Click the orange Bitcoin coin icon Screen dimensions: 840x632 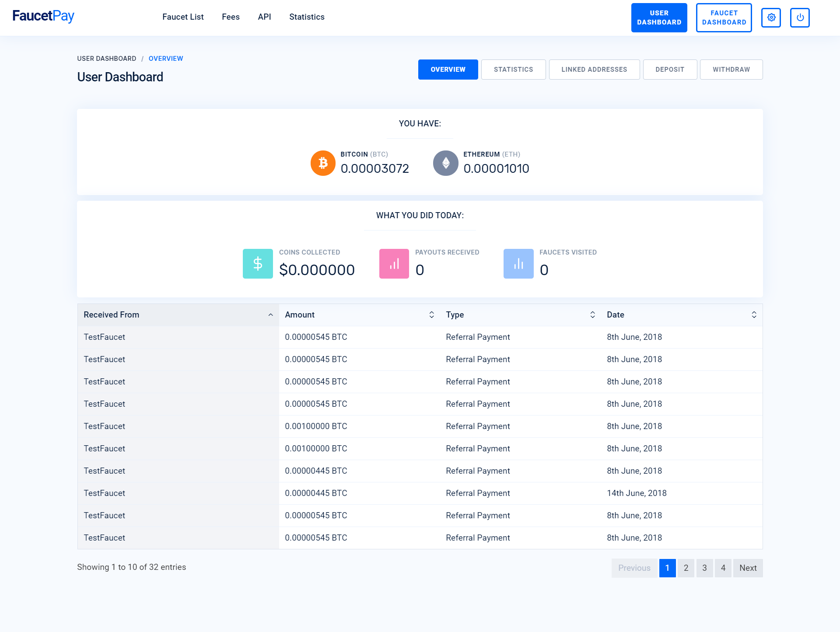pos(323,163)
